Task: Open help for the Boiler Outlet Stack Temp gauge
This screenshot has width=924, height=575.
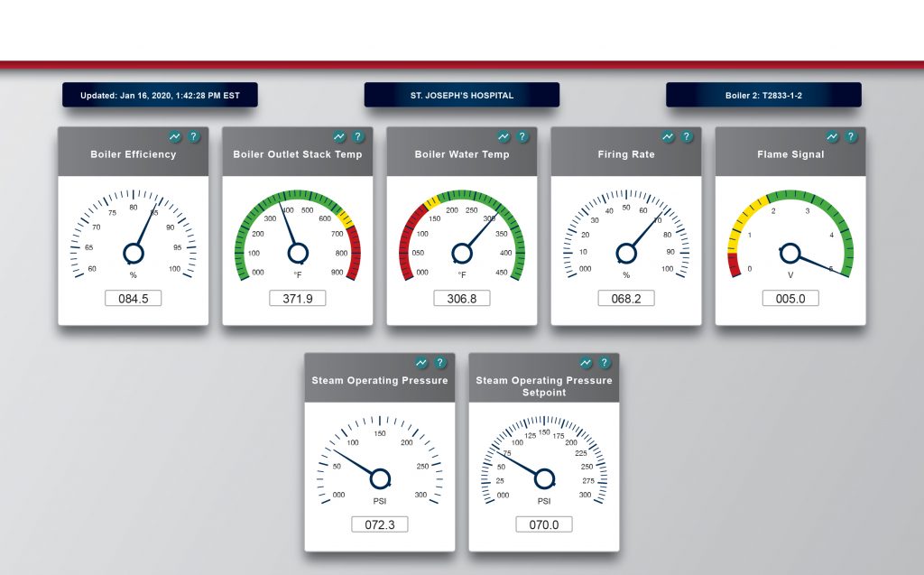Action: (x=357, y=137)
